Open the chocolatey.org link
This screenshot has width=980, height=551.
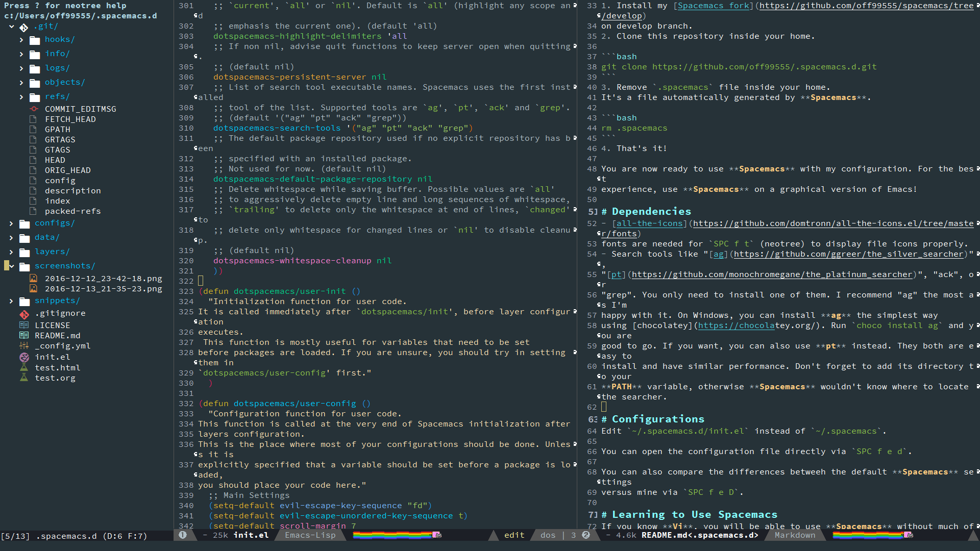click(x=736, y=325)
